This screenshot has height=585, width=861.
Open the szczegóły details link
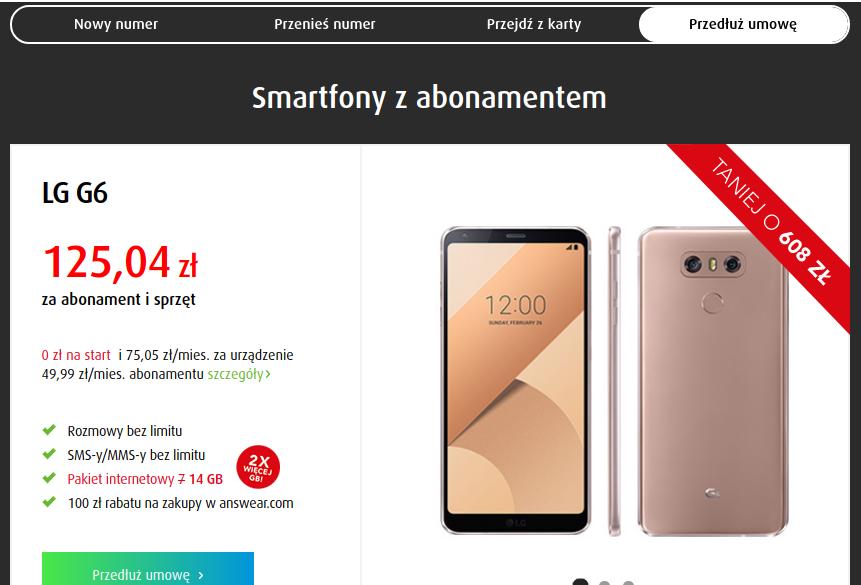(x=235, y=375)
